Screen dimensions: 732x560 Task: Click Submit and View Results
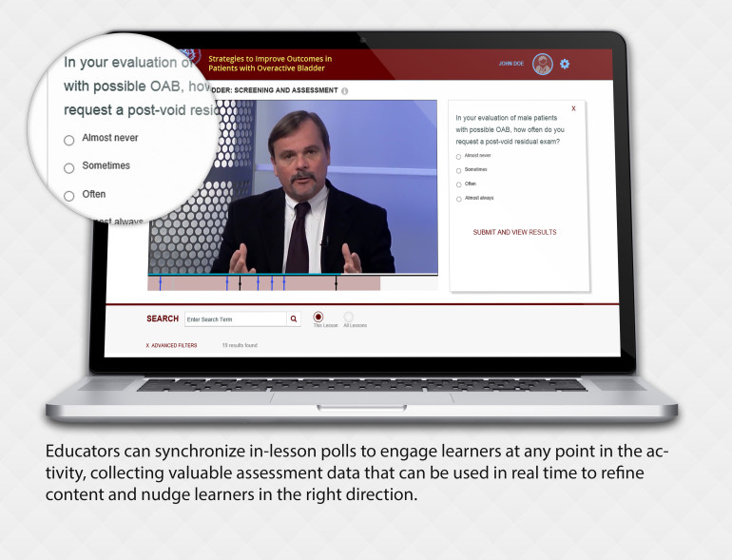(514, 232)
